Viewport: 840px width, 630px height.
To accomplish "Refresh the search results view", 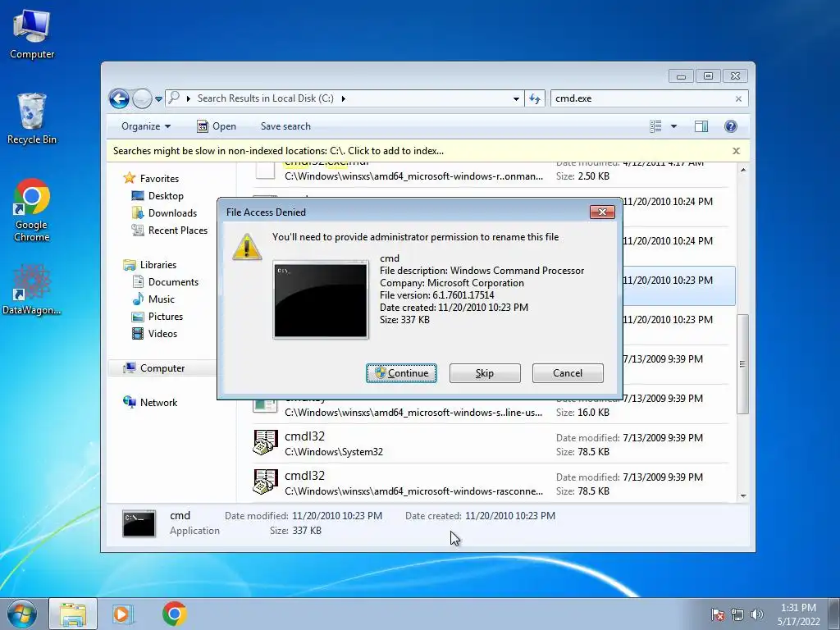I will click(535, 98).
